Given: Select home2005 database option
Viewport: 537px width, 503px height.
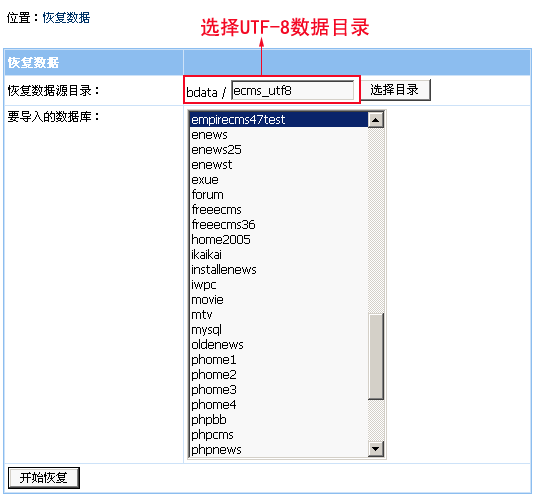Looking at the screenshot, I should tap(279, 240).
